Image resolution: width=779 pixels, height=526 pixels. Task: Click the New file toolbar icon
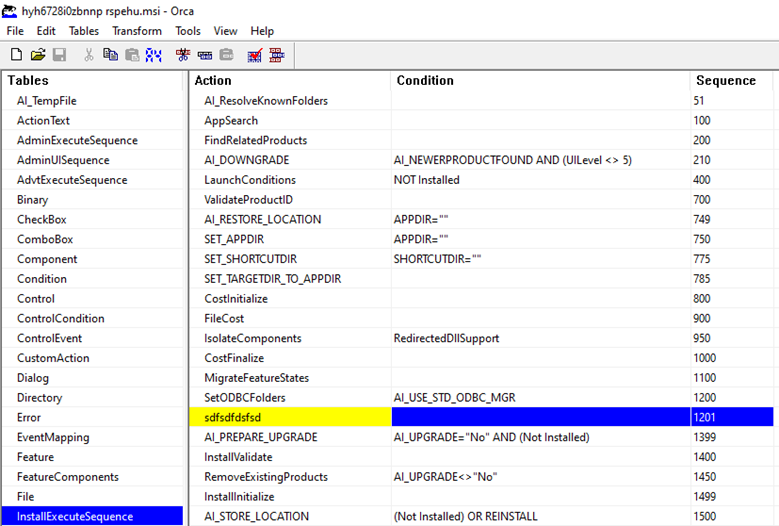click(x=16, y=55)
